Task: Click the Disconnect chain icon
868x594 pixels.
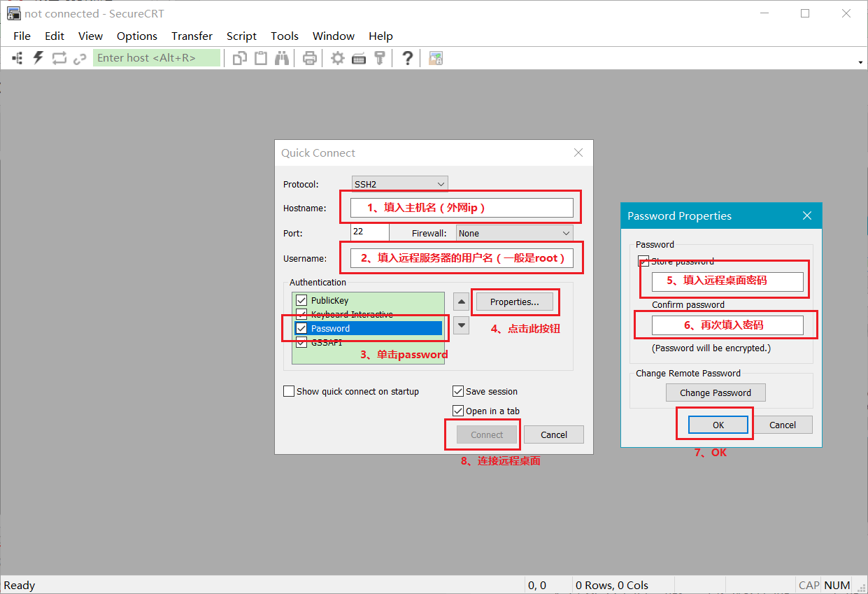Action: point(80,58)
